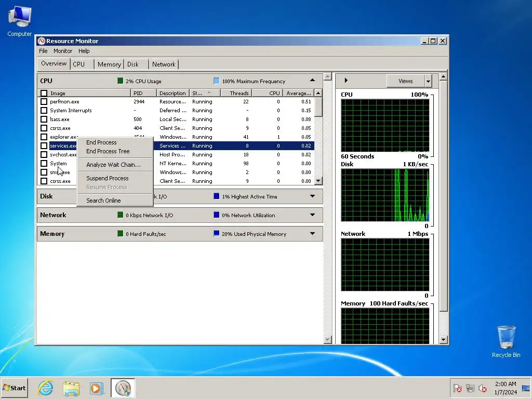Select the Overview tab

point(54,63)
